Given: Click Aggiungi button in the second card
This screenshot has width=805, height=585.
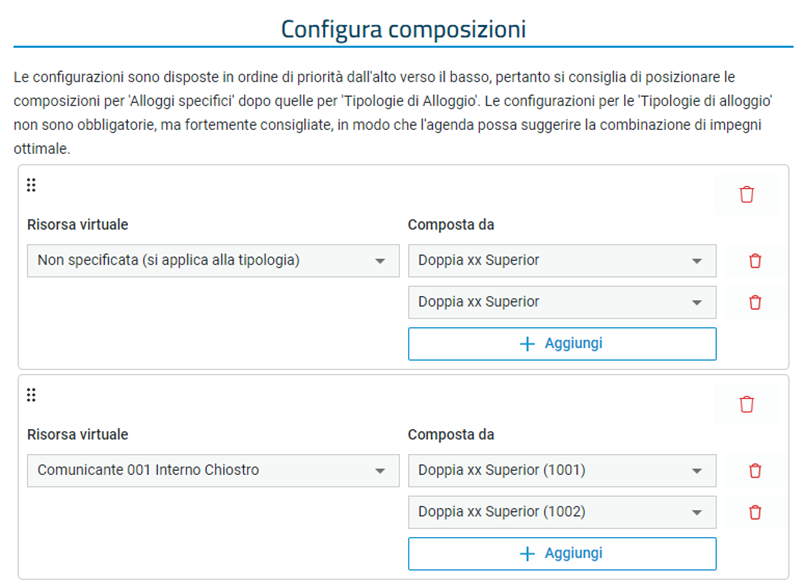Looking at the screenshot, I should pos(562,554).
